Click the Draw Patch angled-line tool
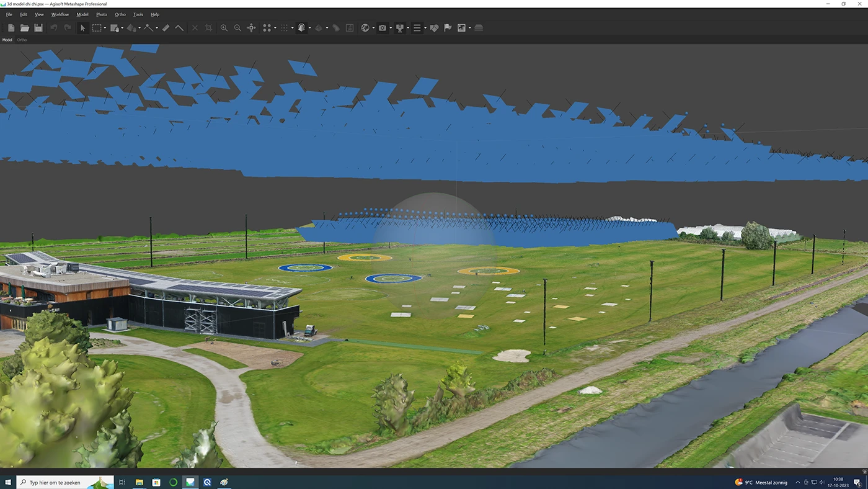The image size is (868, 489). pos(179,28)
